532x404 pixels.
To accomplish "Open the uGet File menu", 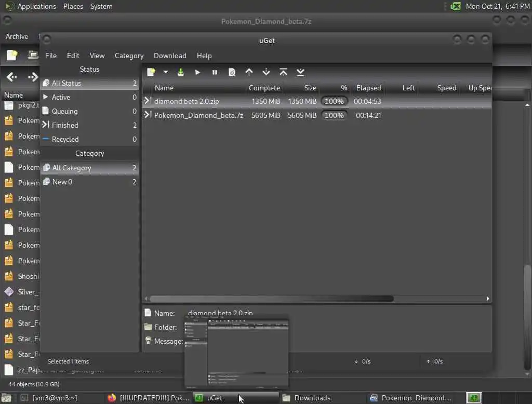I will (x=51, y=56).
